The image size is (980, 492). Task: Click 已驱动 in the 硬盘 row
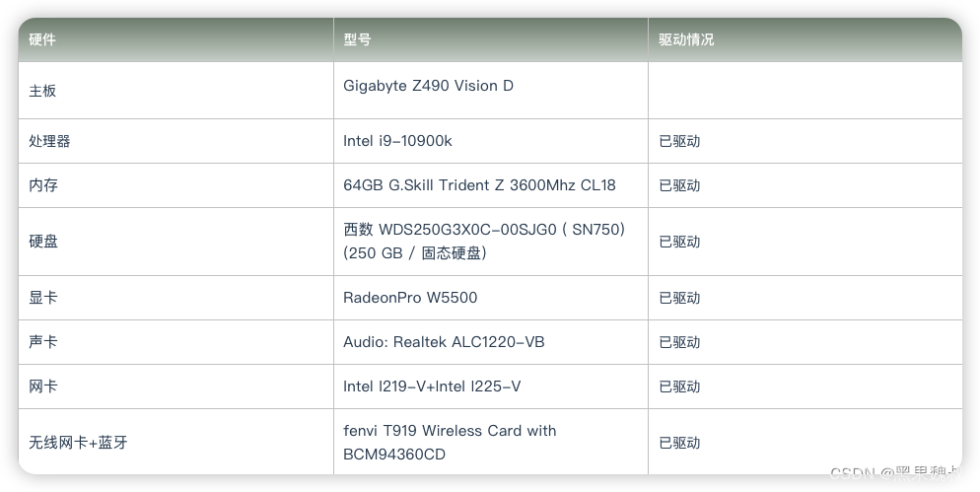pos(679,242)
